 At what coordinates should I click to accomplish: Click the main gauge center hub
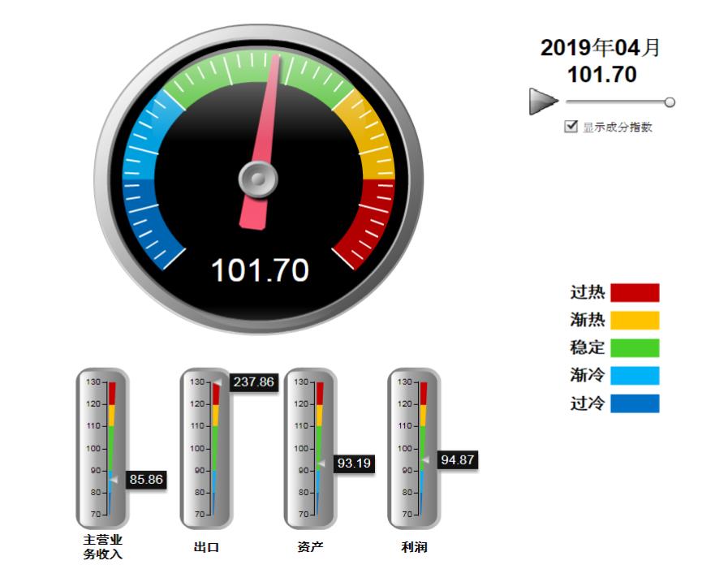pos(257,179)
